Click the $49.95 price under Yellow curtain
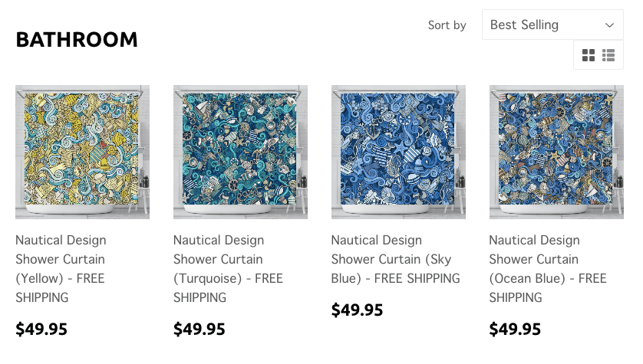 point(41,330)
